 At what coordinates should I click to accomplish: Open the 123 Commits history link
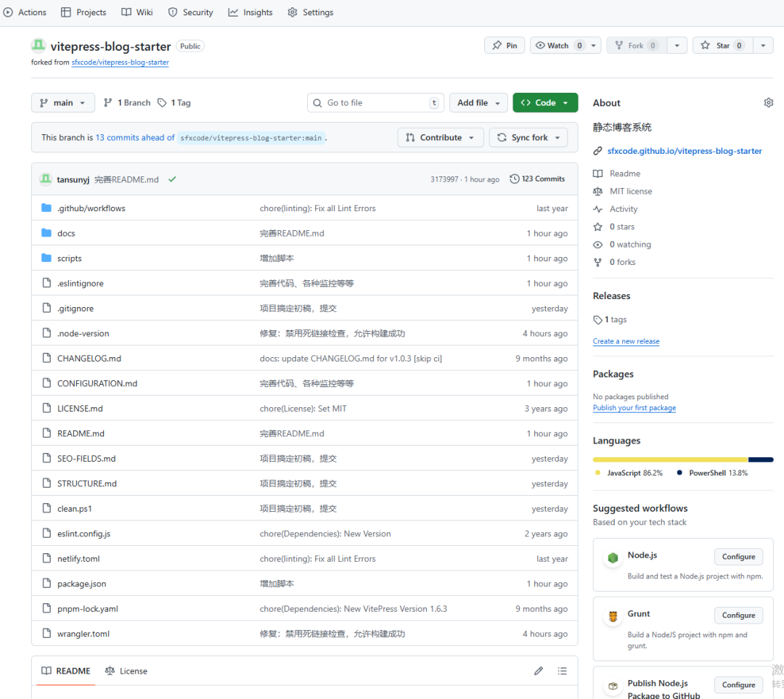[537, 179]
